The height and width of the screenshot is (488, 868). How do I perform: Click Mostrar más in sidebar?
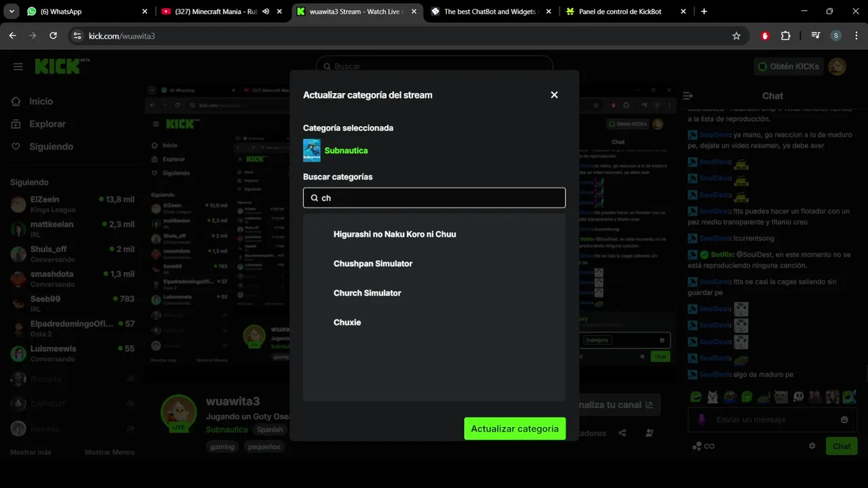[x=31, y=452]
